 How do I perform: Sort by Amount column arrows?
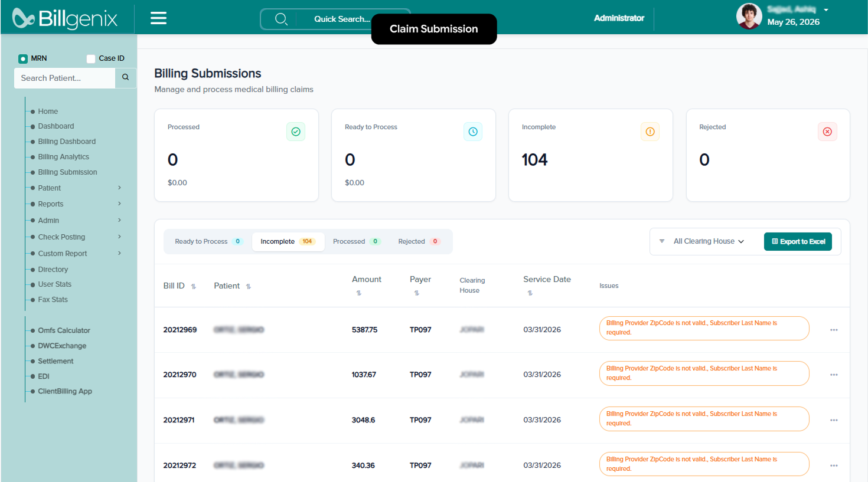358,293
